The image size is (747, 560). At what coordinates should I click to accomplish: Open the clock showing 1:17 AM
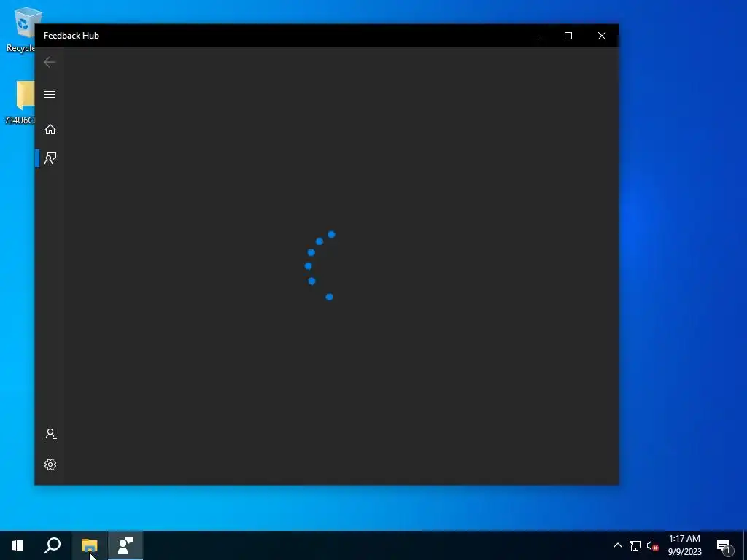coord(684,545)
